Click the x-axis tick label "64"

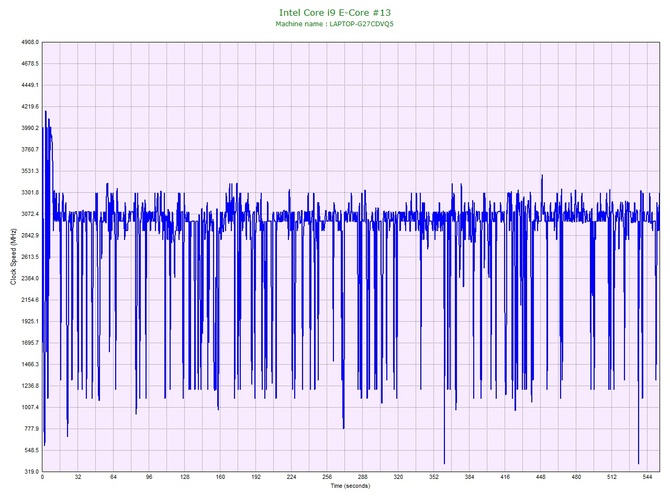tap(113, 477)
